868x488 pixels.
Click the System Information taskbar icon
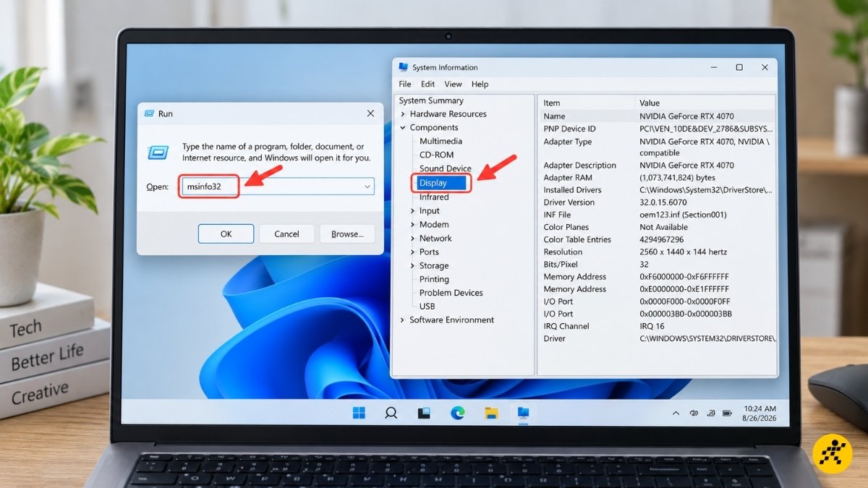(x=523, y=413)
